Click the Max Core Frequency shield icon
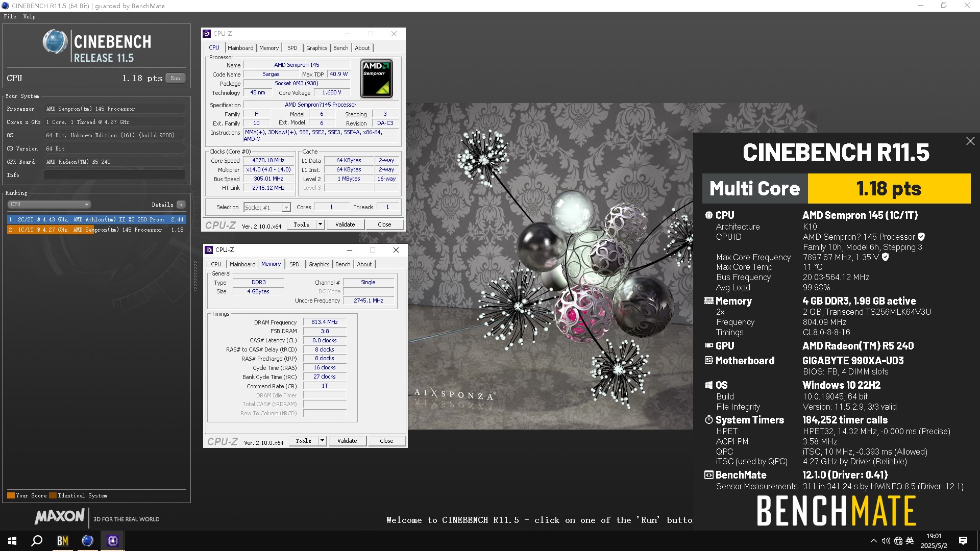 (x=886, y=257)
